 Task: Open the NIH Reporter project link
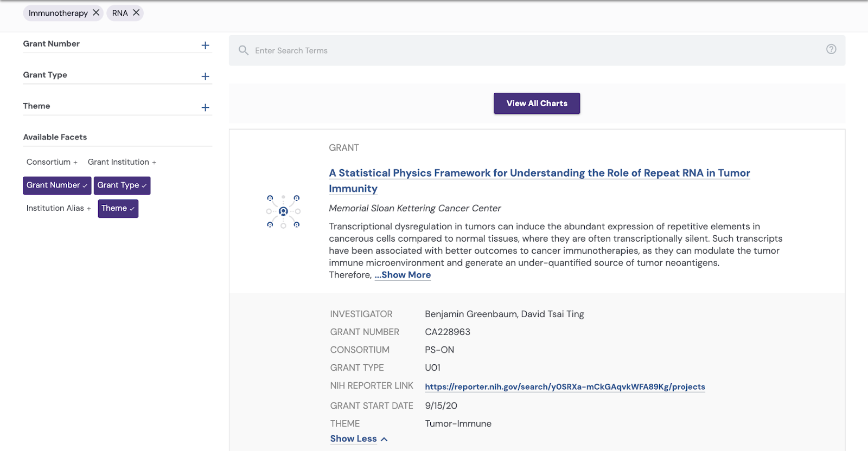pyautogui.click(x=565, y=386)
